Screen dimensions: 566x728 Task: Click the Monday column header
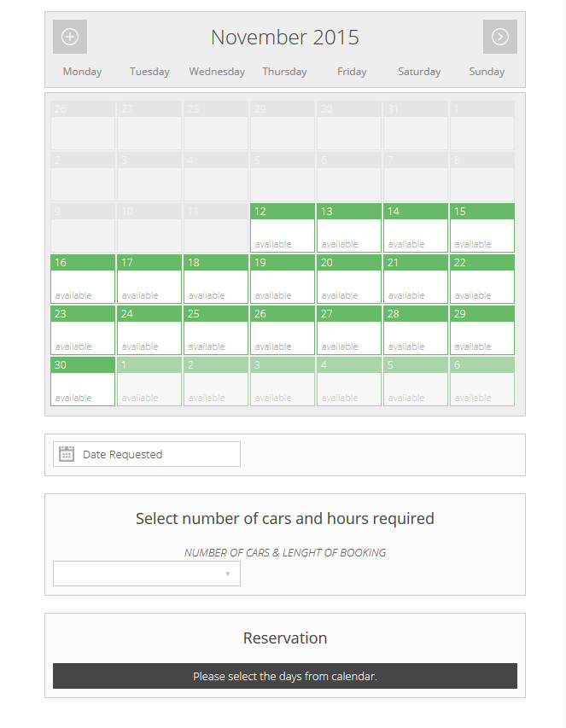[x=81, y=72]
